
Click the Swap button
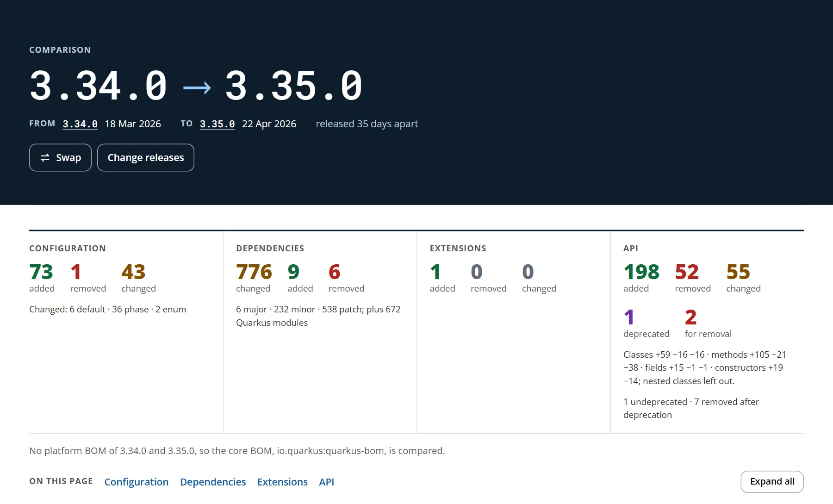click(x=60, y=158)
